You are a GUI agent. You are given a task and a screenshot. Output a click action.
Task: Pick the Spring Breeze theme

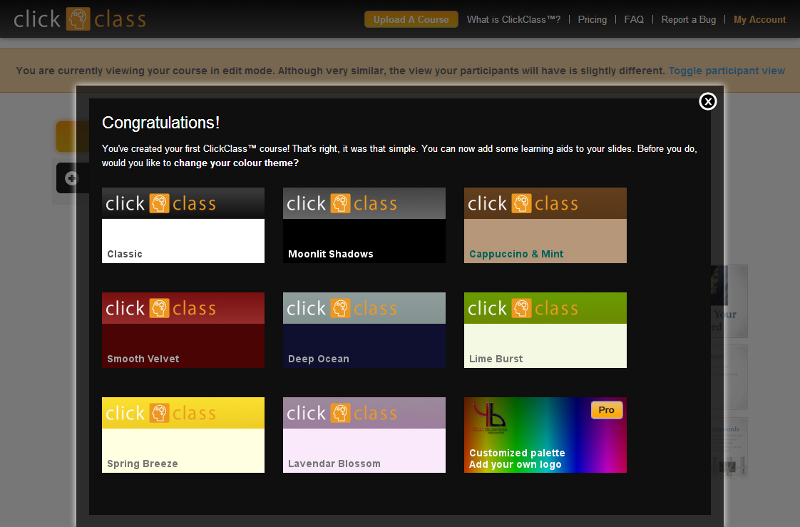(183, 435)
